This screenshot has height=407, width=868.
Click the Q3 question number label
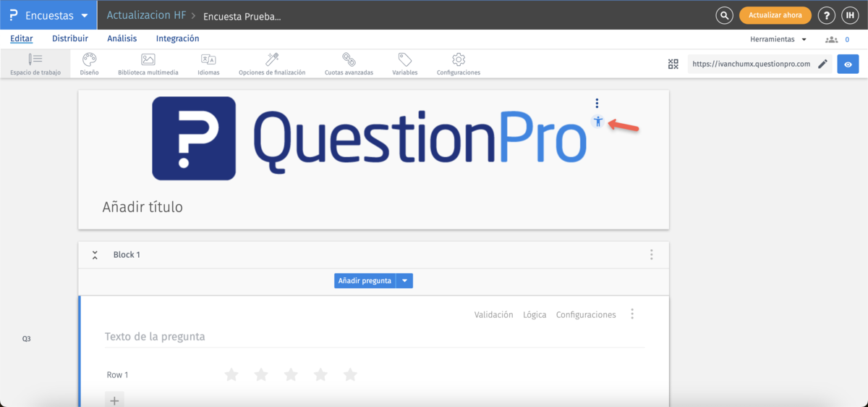26,338
